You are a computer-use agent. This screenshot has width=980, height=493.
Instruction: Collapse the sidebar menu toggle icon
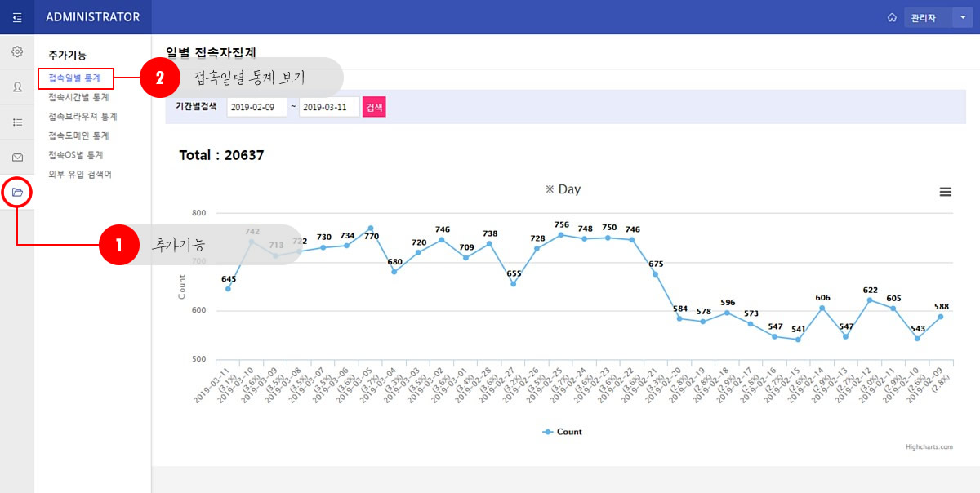[x=17, y=17]
